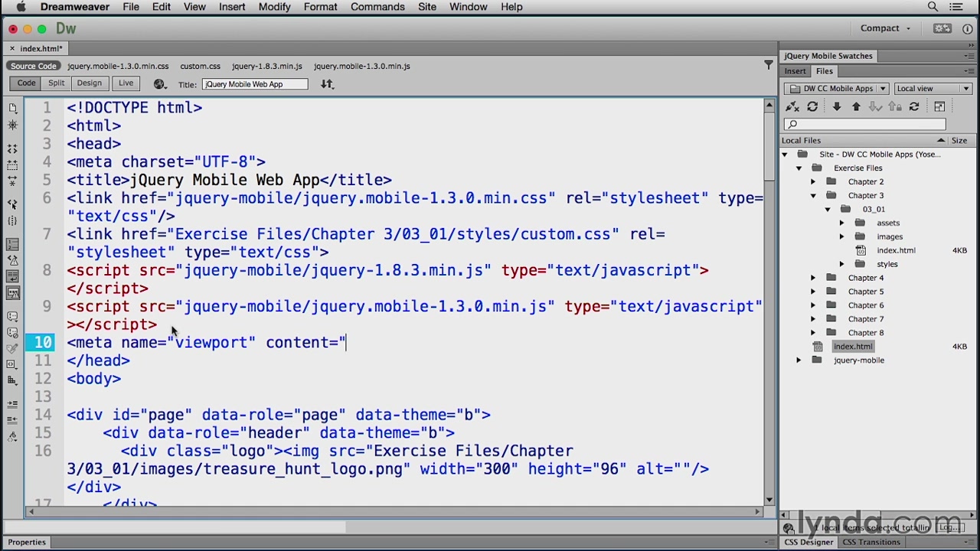
Task: Open the Commands menu
Action: click(x=377, y=7)
